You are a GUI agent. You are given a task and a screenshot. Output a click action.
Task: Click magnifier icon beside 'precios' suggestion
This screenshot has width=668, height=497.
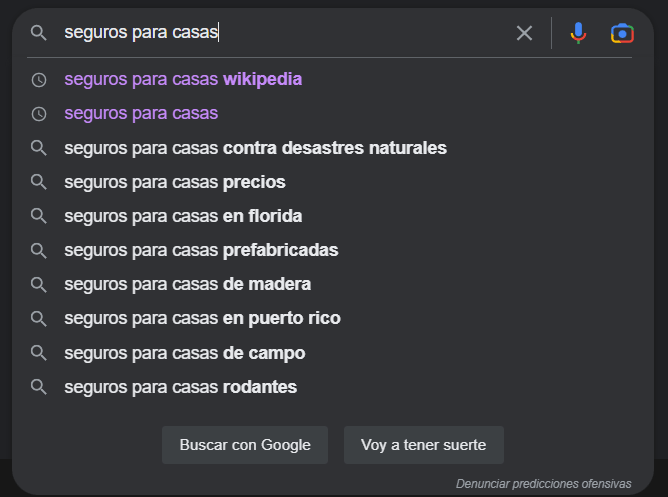point(39,182)
